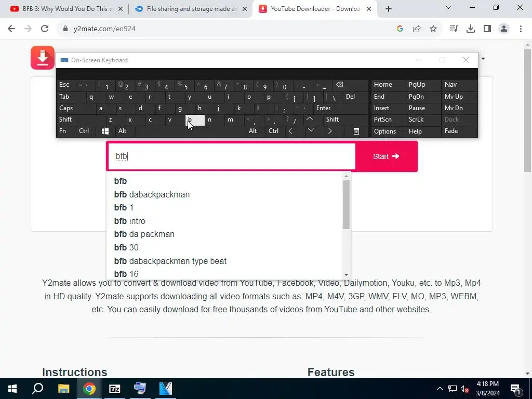Click the up arrow key on On-Screen Keyboard

pos(310,119)
